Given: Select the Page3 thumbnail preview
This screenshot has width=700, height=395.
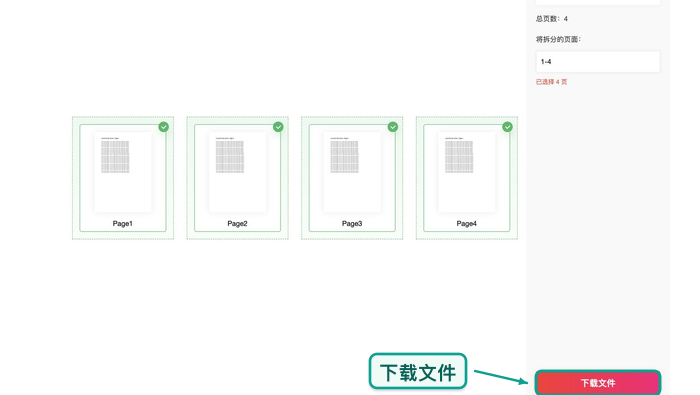Looking at the screenshot, I should point(352,172).
